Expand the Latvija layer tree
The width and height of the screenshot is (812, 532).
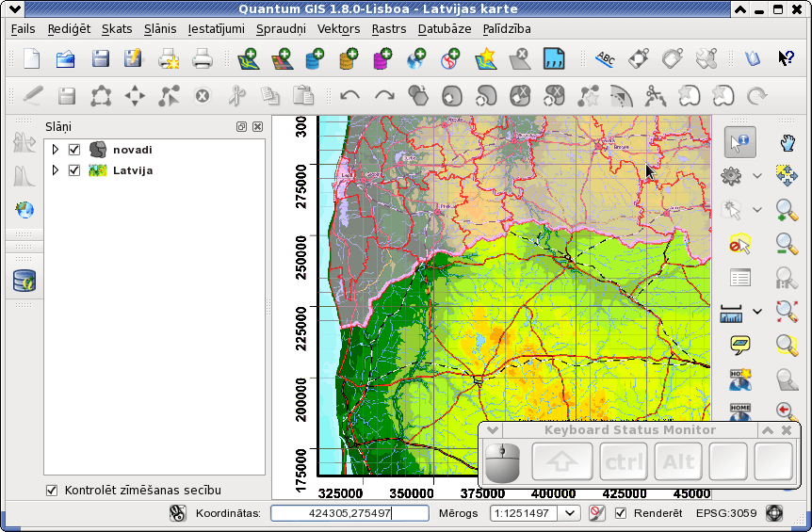pos(55,170)
